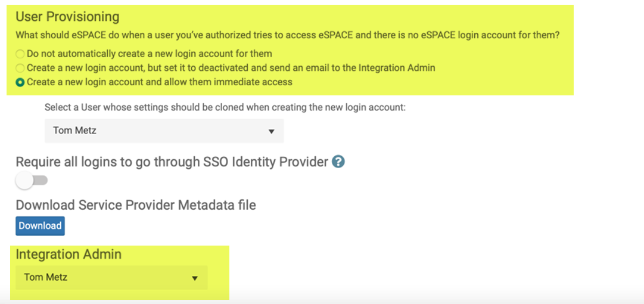
Task: Click the Integration Admin heading
Action: tap(69, 255)
